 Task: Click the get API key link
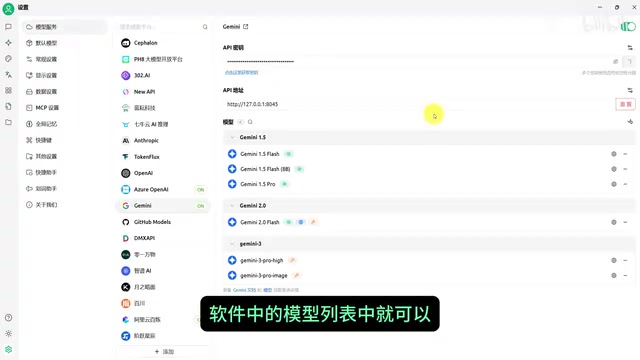[241, 73]
